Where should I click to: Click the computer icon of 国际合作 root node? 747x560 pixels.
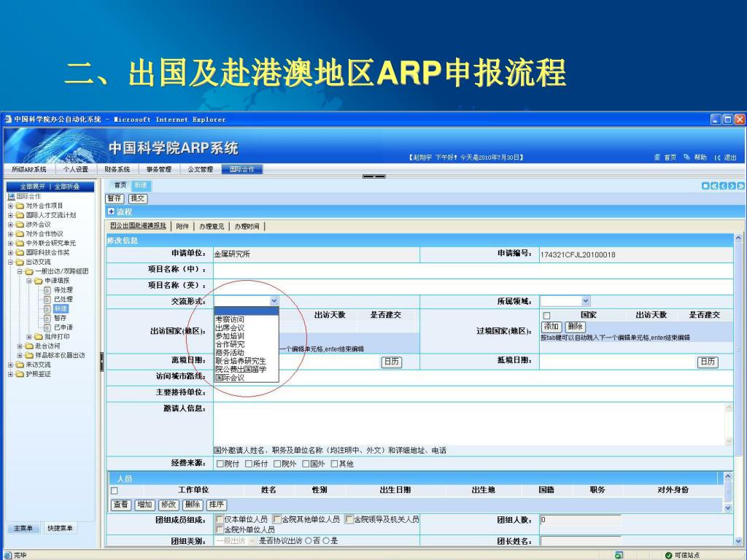[12, 196]
